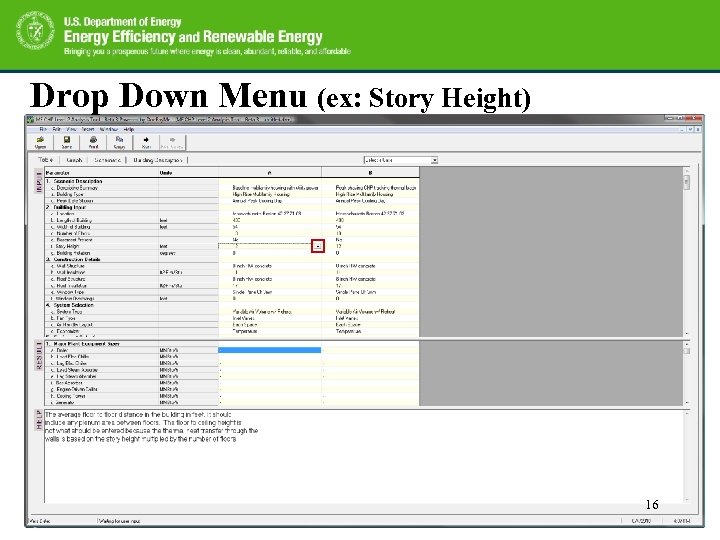Select the Length of Building parameter row
This screenshot has height=540, width=720.
101,220
